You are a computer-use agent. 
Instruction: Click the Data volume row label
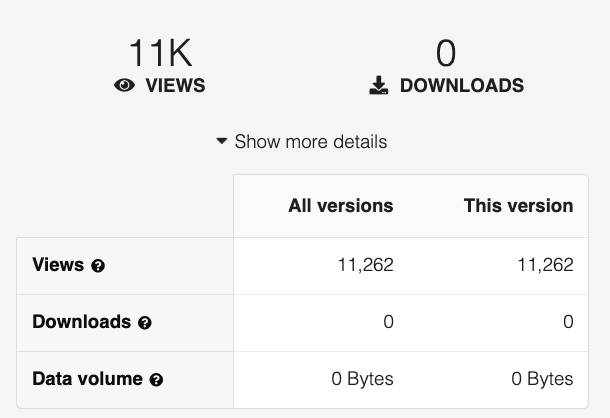point(89,379)
